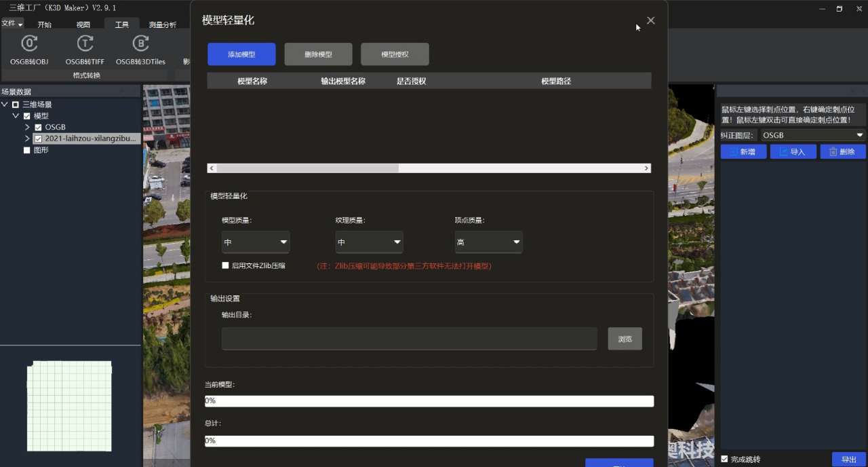Open the 纠正图层 OSGB layer dropdown
The width and height of the screenshot is (868, 467).
(x=812, y=134)
